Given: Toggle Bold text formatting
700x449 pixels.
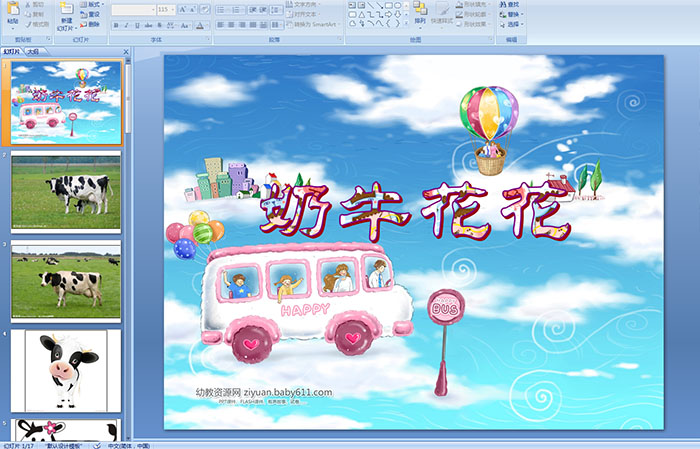Looking at the screenshot, I should 115,24.
